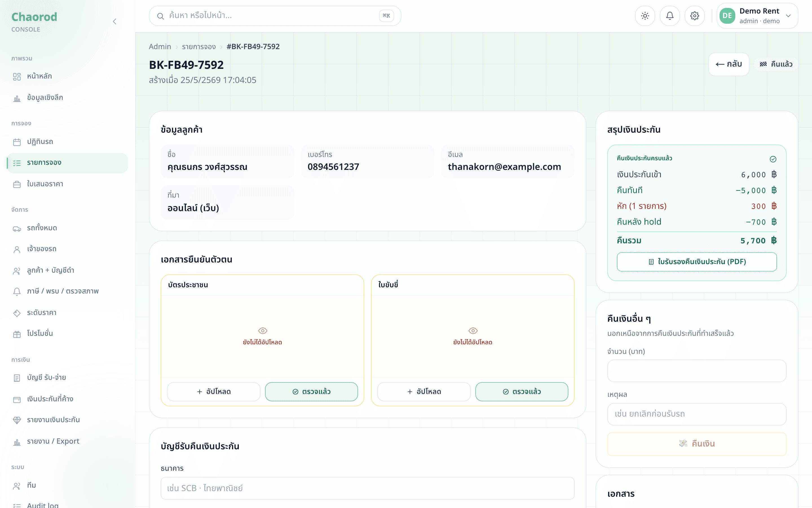Open รายงาน / Export chart icon

[x=17, y=442]
